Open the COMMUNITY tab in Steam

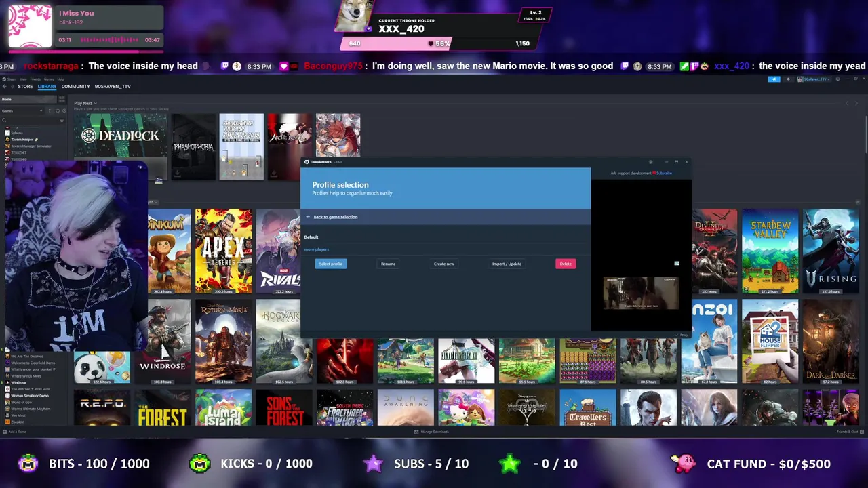[75, 87]
